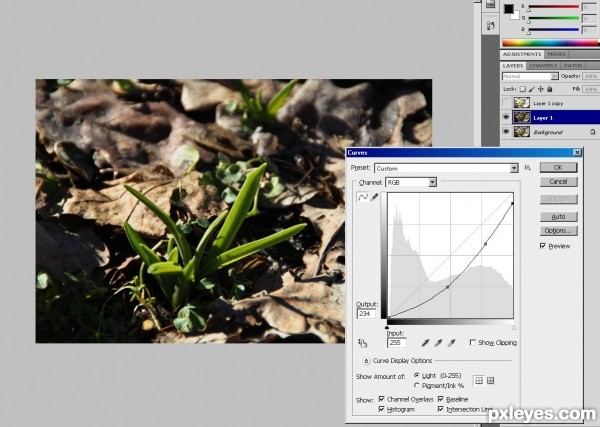Viewport: 600px width, 427px height.
Task: Select the Light (0-255) radio button
Action: pyautogui.click(x=417, y=375)
